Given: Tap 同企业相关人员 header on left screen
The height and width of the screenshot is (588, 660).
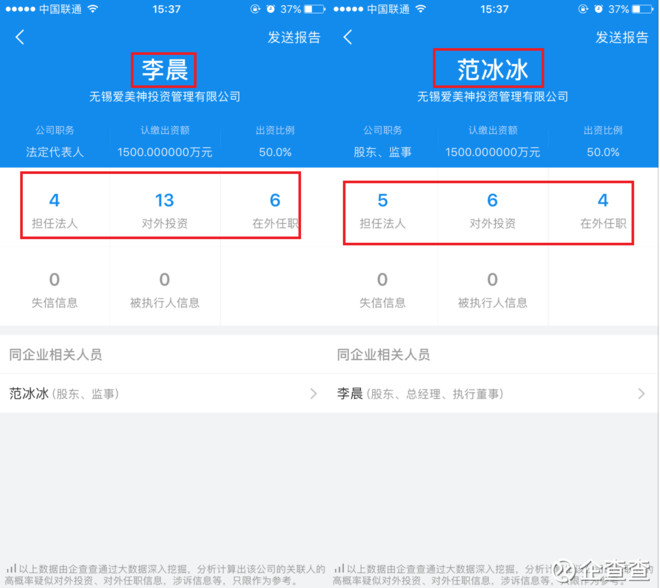Looking at the screenshot, I should pyautogui.click(x=56, y=354).
